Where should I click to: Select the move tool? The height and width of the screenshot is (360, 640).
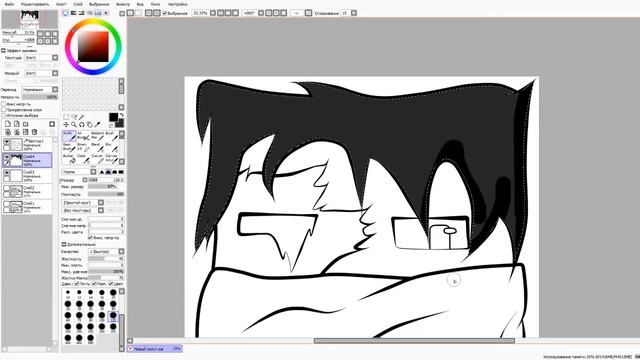[66, 124]
